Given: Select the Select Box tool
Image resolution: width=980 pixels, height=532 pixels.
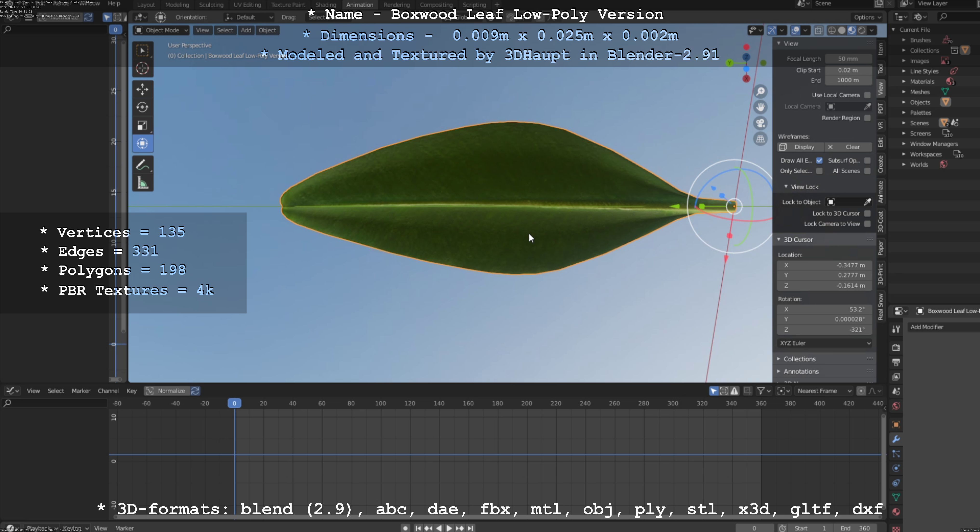Looking at the screenshot, I should (143, 51).
